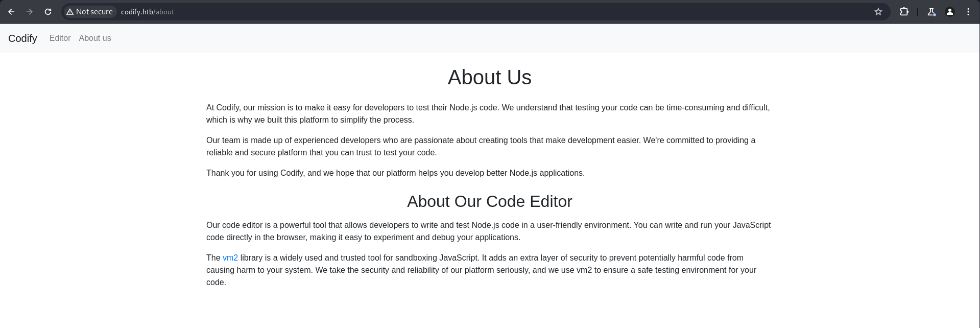
Task: Open the Extensions puzzle-piece menu
Action: point(904,12)
